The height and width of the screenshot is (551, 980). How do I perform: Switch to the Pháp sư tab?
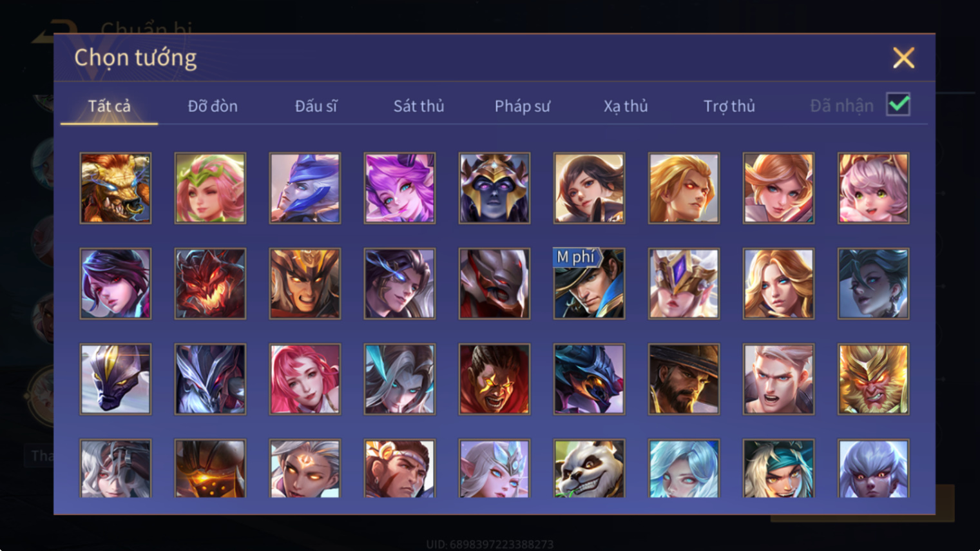click(x=523, y=106)
